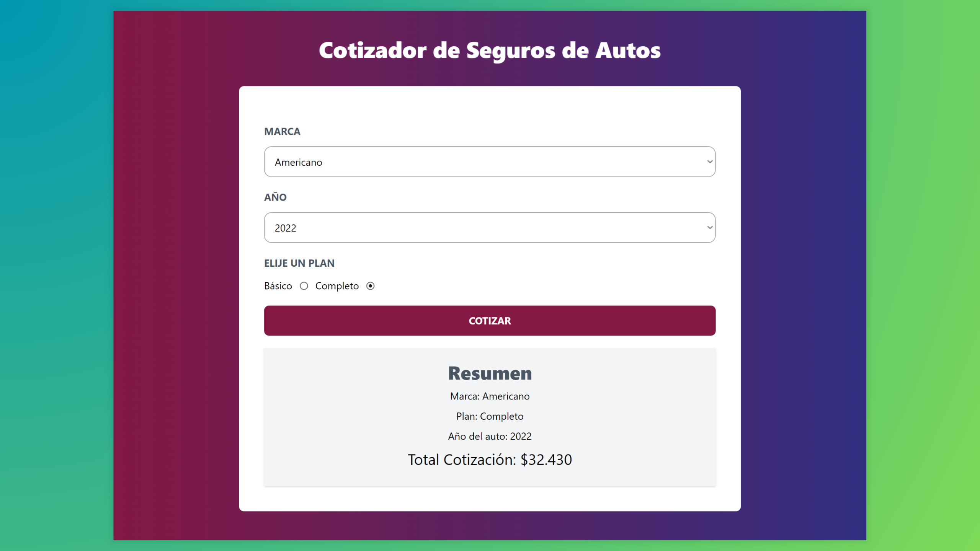
Task: Click COTIZAR to recalculate the quote
Action: (x=489, y=321)
